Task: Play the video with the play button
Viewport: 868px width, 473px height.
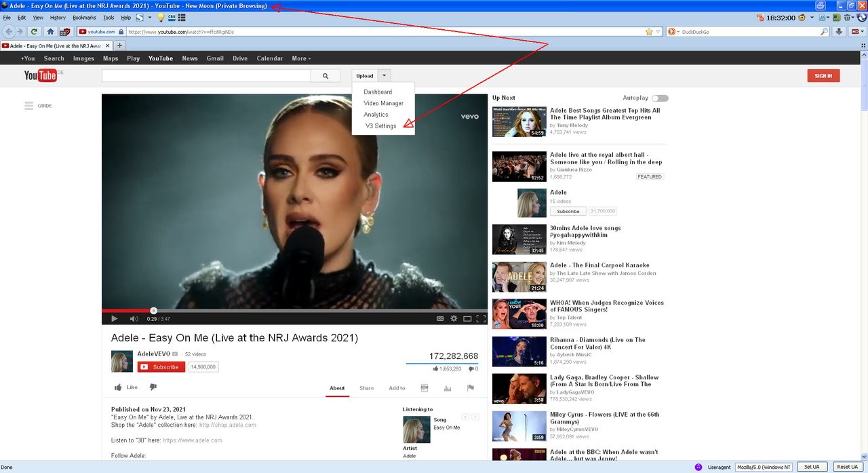Action: click(x=114, y=319)
